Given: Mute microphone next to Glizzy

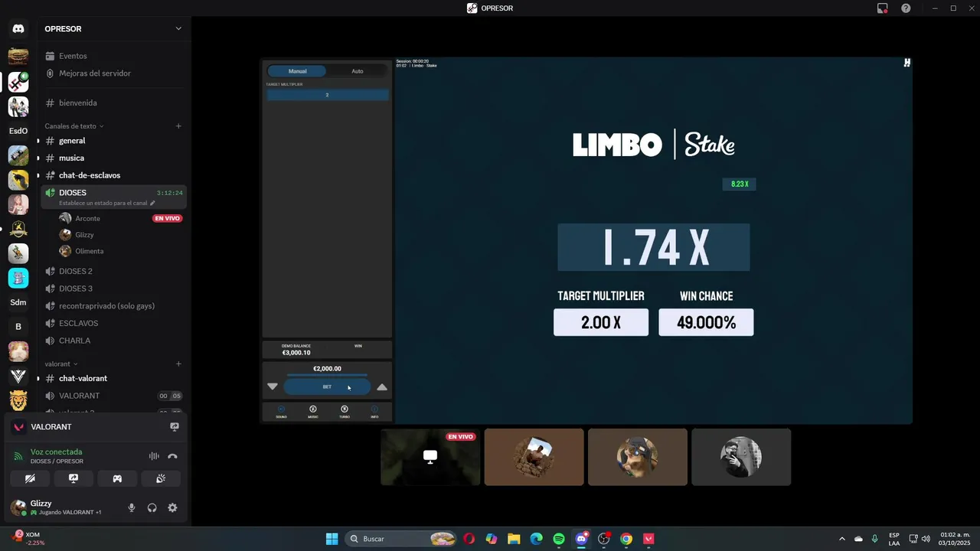Looking at the screenshot, I should (132, 507).
